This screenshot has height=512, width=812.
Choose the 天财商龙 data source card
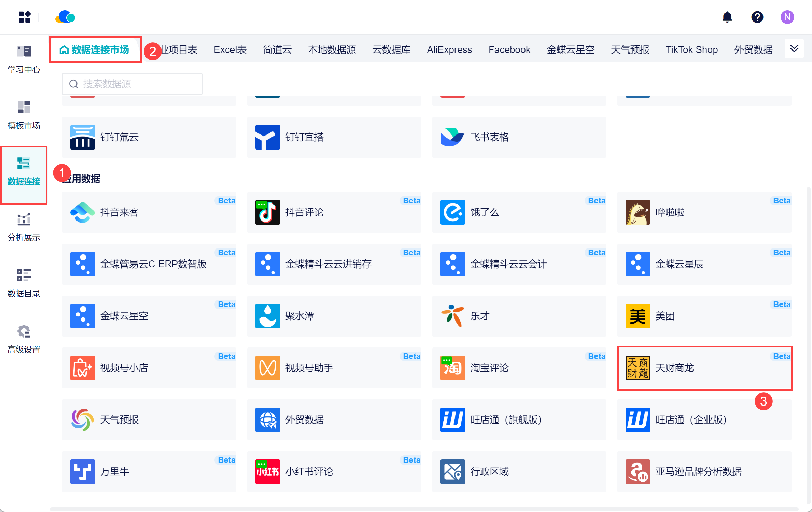704,368
